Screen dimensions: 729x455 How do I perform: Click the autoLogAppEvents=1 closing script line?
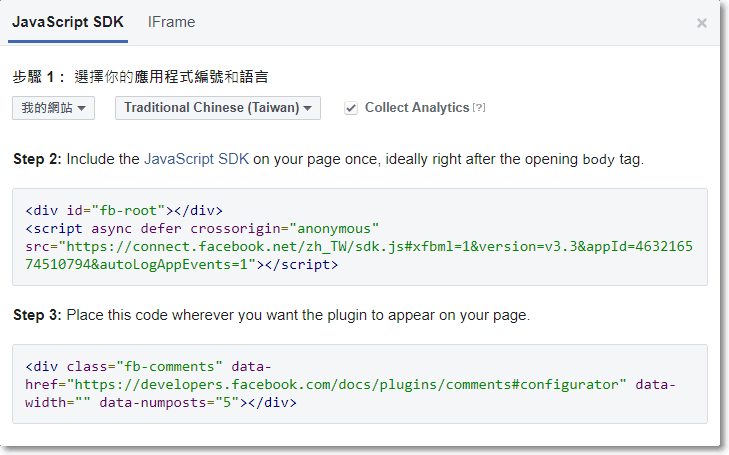coord(182,264)
